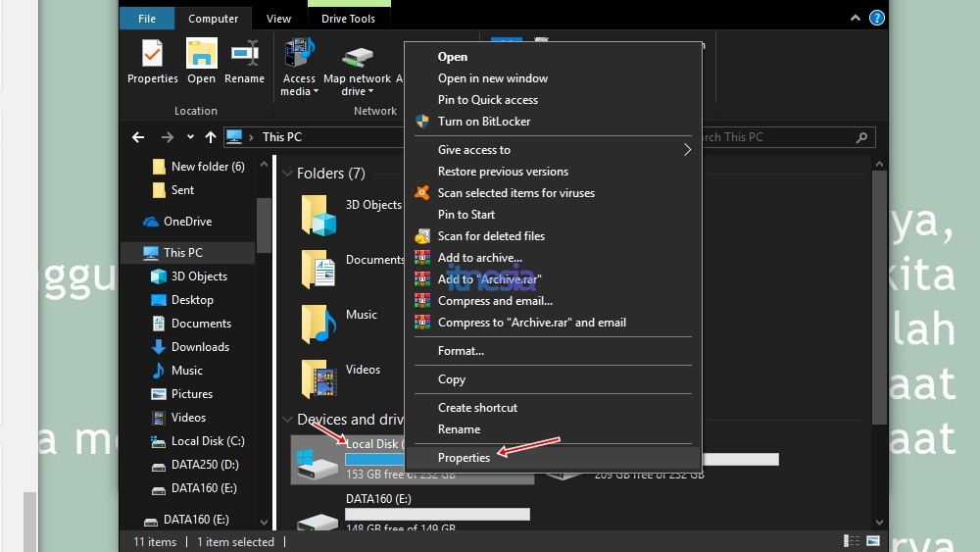The image size is (980, 552).
Task: Click the content pane vertical scrollbar
Action: (879, 297)
